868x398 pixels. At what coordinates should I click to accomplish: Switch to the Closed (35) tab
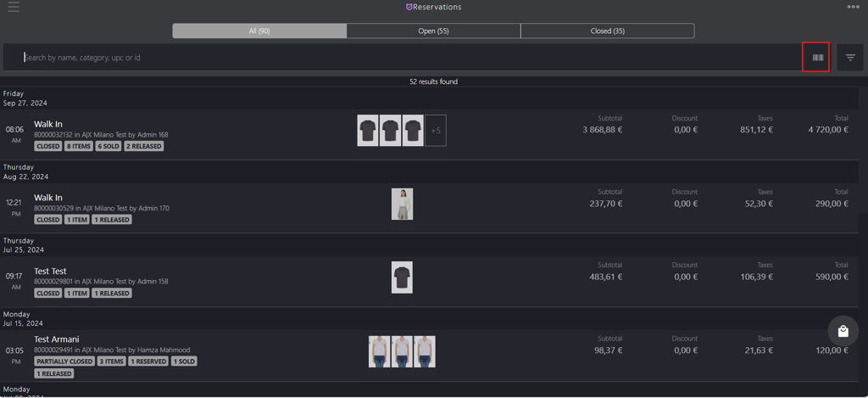tap(607, 31)
